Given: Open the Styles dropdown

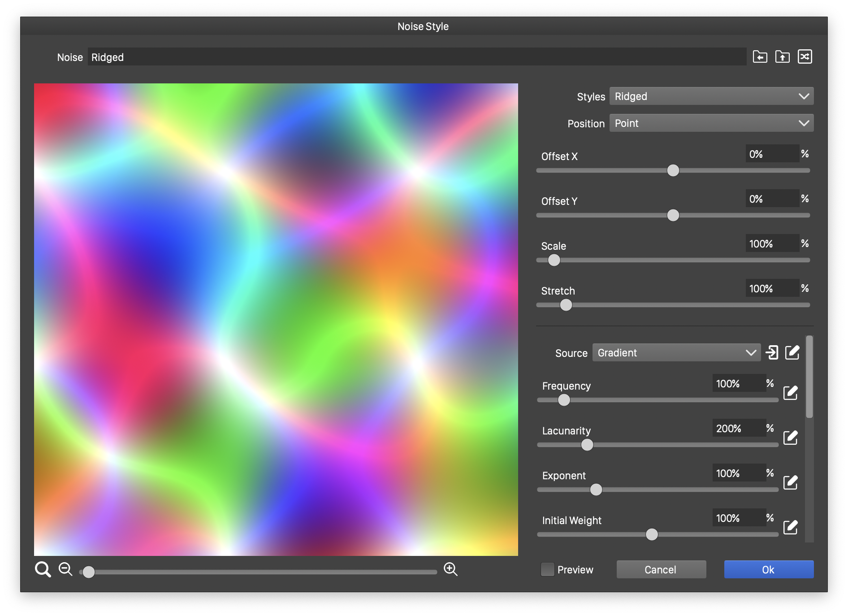Looking at the screenshot, I should 711,96.
